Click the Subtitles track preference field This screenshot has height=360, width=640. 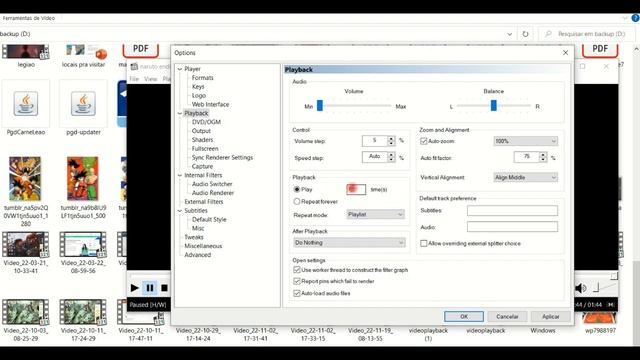tap(512, 211)
